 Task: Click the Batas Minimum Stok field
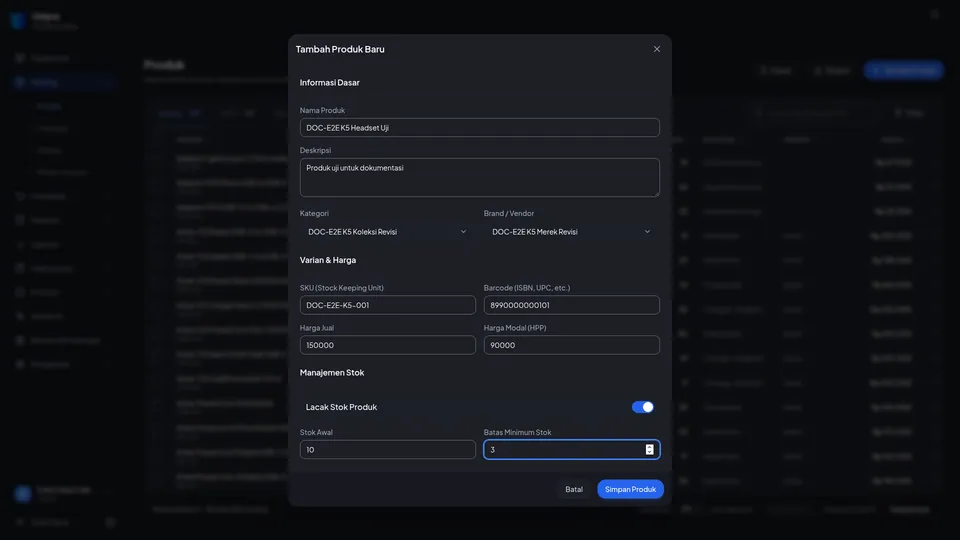(x=571, y=449)
